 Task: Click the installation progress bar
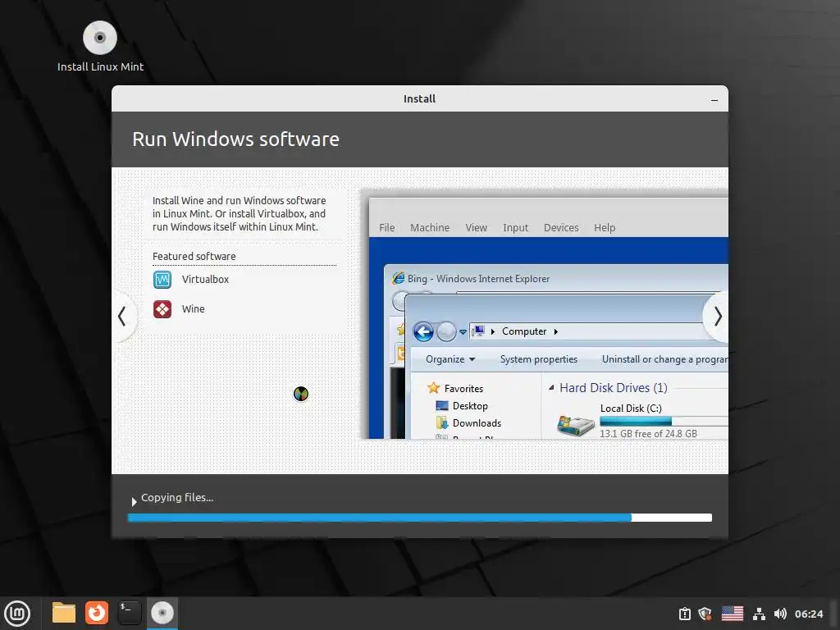click(x=419, y=518)
